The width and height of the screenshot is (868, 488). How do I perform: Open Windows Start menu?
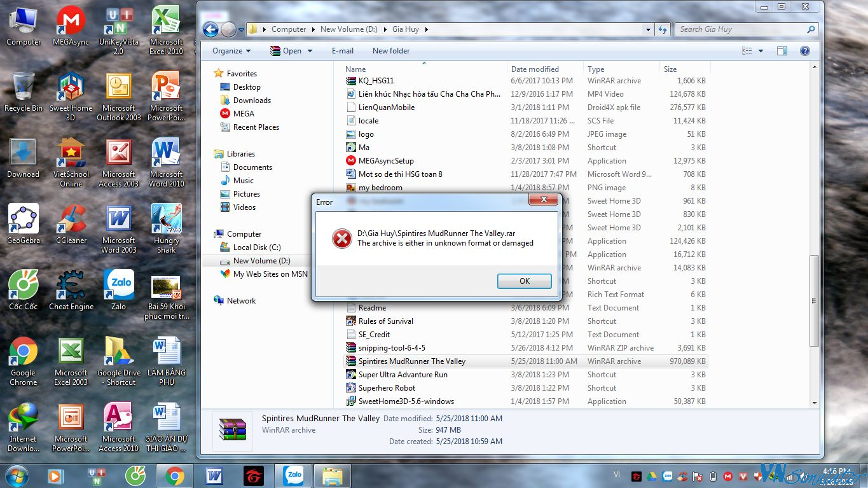pyautogui.click(x=16, y=475)
